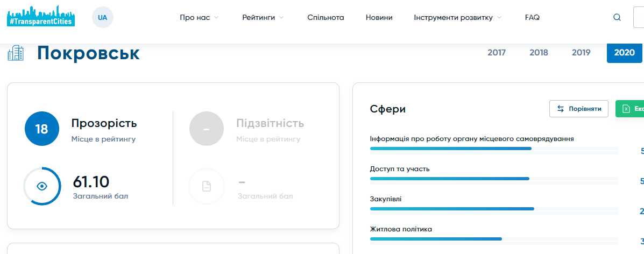Screen dimensions: 644x254
Task: Click the green export button
Action: [629, 109]
